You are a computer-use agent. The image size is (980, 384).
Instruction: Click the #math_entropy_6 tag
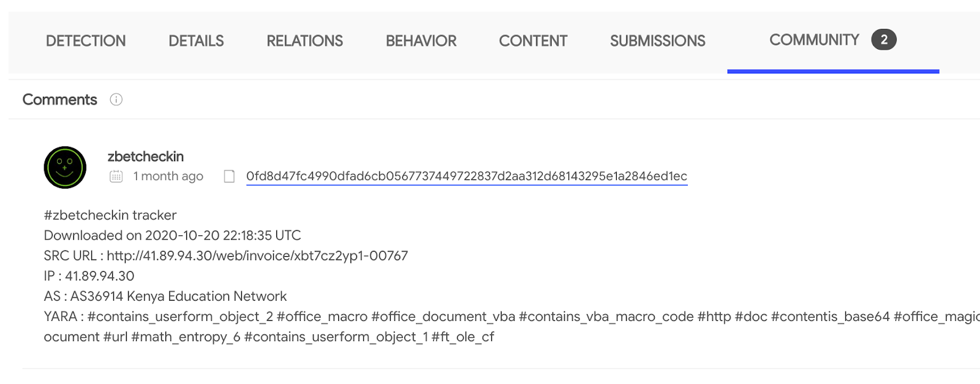[x=186, y=337]
